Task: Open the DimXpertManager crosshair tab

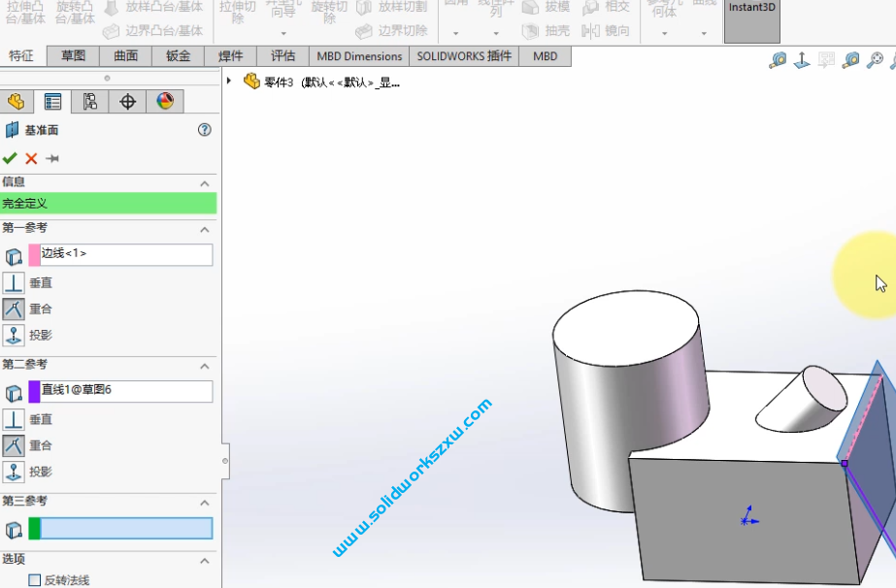Action: [127, 101]
